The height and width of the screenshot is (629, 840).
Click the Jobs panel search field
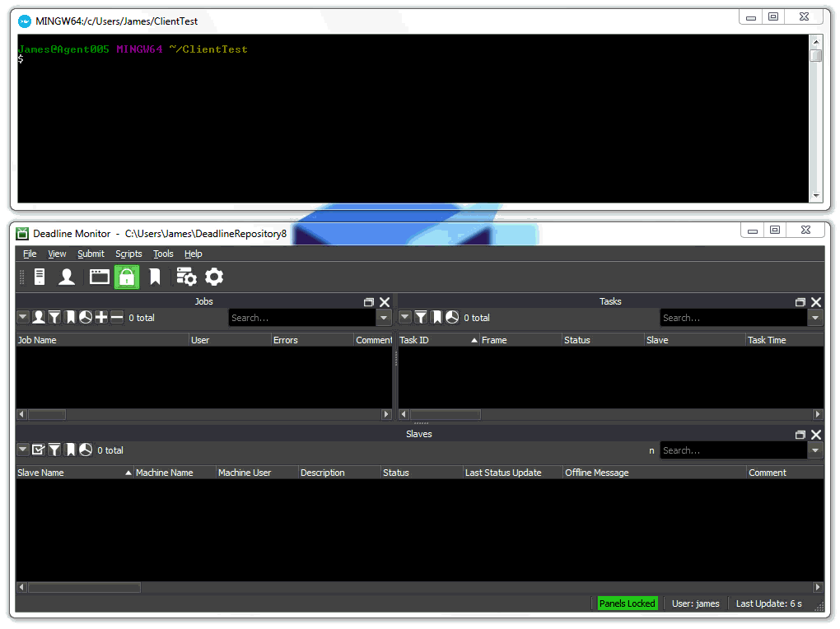tap(303, 318)
